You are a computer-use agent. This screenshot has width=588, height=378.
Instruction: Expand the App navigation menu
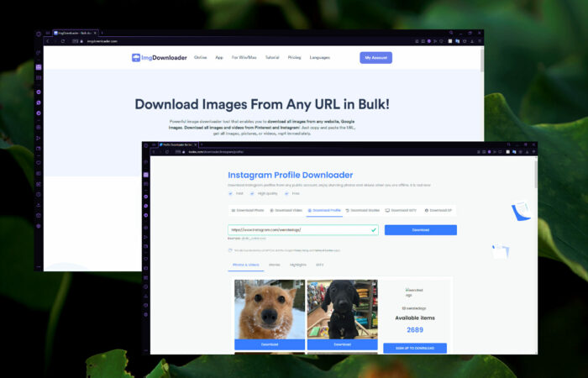click(x=219, y=57)
